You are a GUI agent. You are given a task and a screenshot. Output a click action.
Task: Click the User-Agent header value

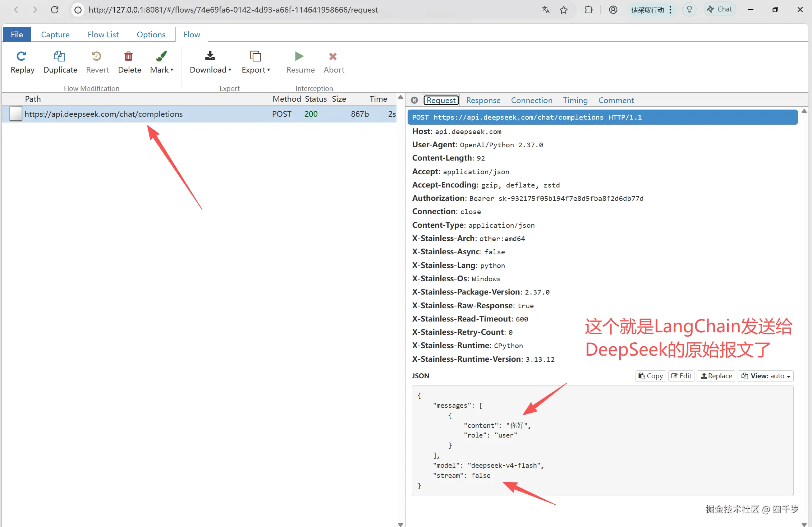point(501,145)
